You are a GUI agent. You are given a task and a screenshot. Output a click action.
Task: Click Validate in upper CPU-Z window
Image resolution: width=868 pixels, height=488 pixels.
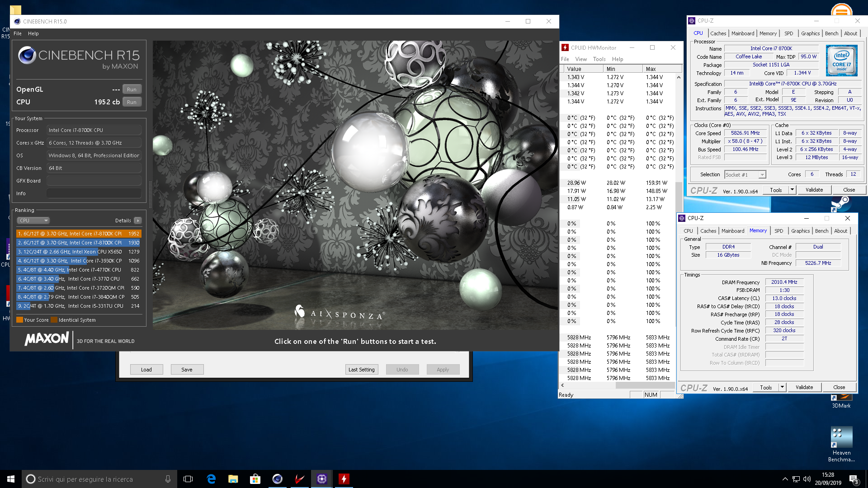point(814,190)
